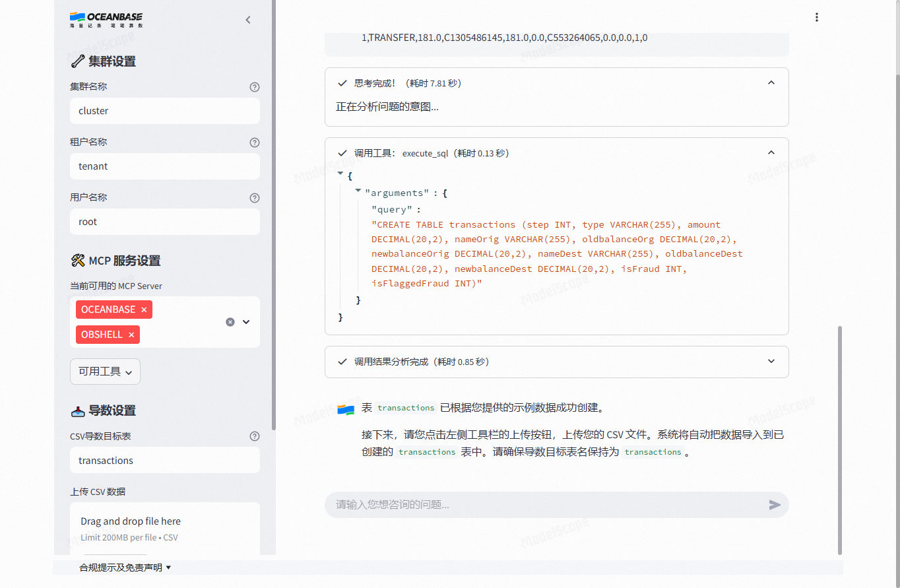Click the 上传 CSV 数据 label

(98, 492)
